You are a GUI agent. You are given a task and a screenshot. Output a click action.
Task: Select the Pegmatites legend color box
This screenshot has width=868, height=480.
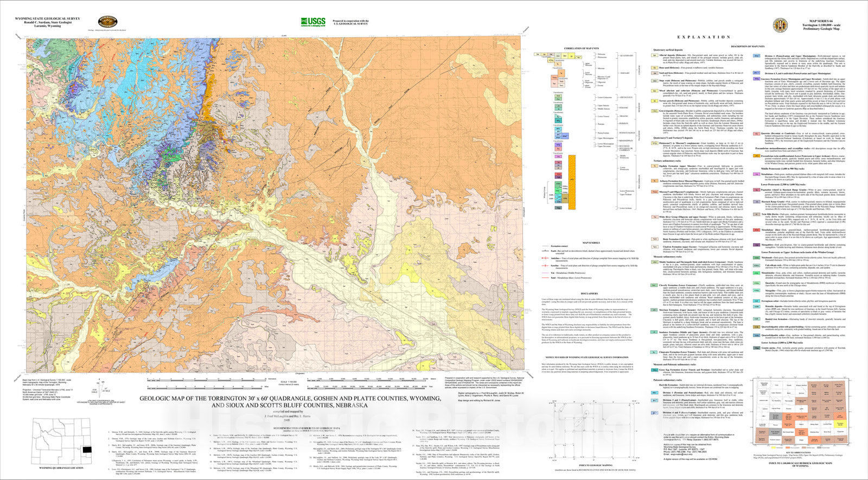(x=756, y=190)
